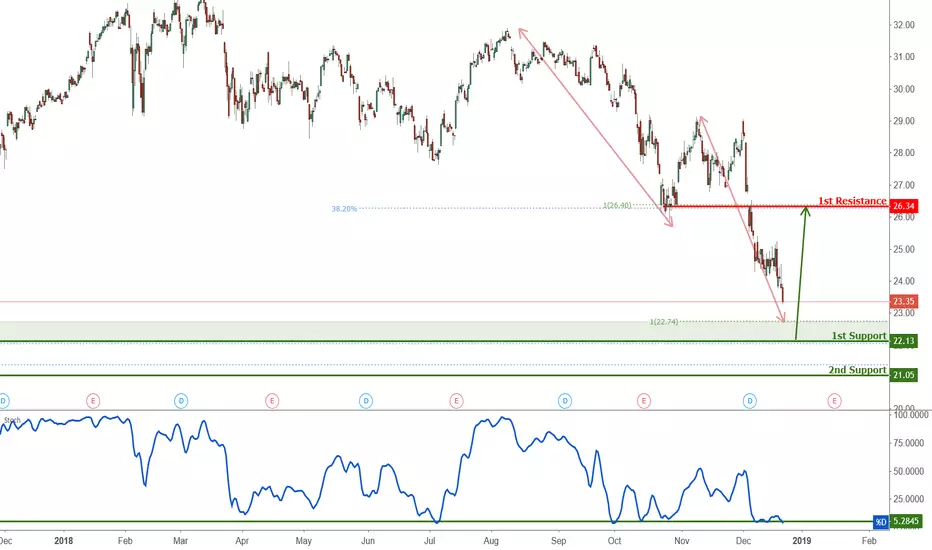
Task: Click the 32.00 price axis value
Action: tap(903, 25)
